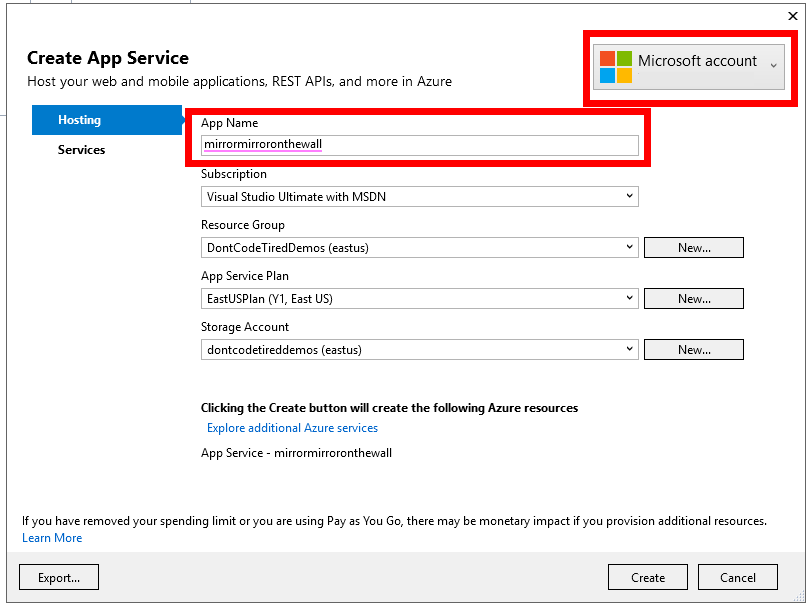Open the Subscription dropdown list
This screenshot has height=610, width=810.
(630, 196)
